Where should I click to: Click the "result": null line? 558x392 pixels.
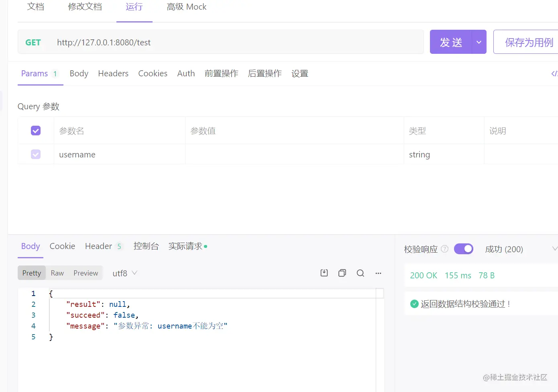click(x=98, y=304)
